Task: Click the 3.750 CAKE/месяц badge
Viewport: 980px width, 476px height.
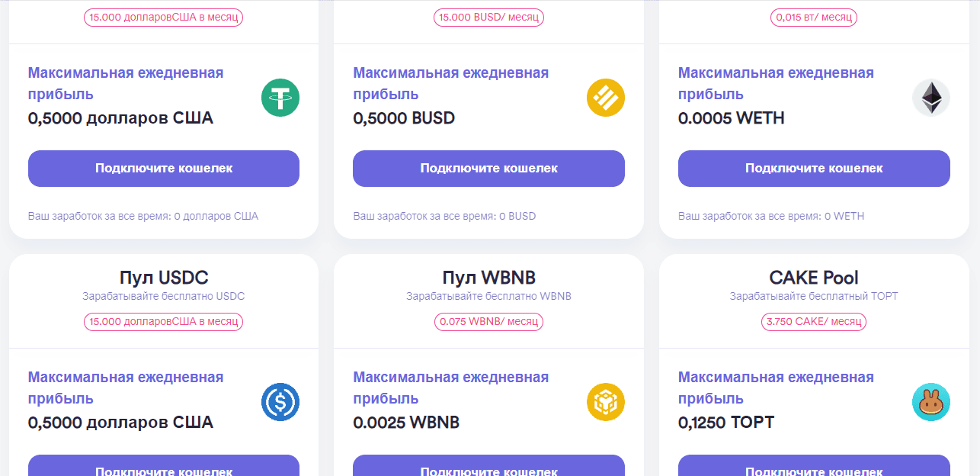Action: tap(814, 321)
